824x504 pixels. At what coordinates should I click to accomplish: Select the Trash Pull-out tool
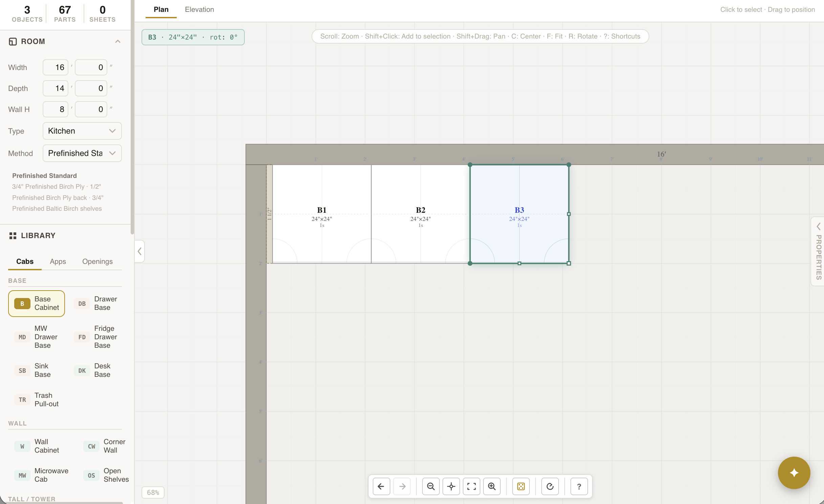tap(37, 399)
